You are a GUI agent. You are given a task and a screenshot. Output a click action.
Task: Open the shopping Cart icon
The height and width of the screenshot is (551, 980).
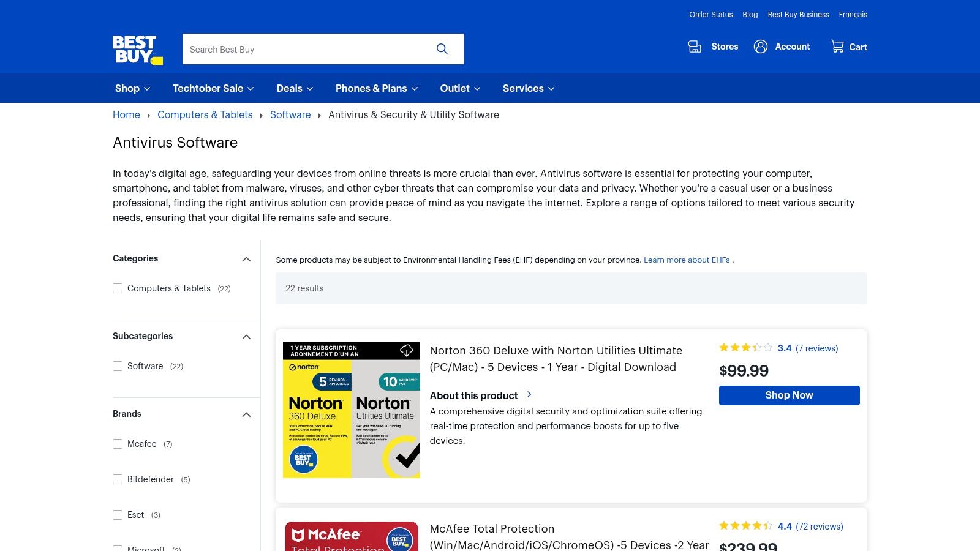837,46
